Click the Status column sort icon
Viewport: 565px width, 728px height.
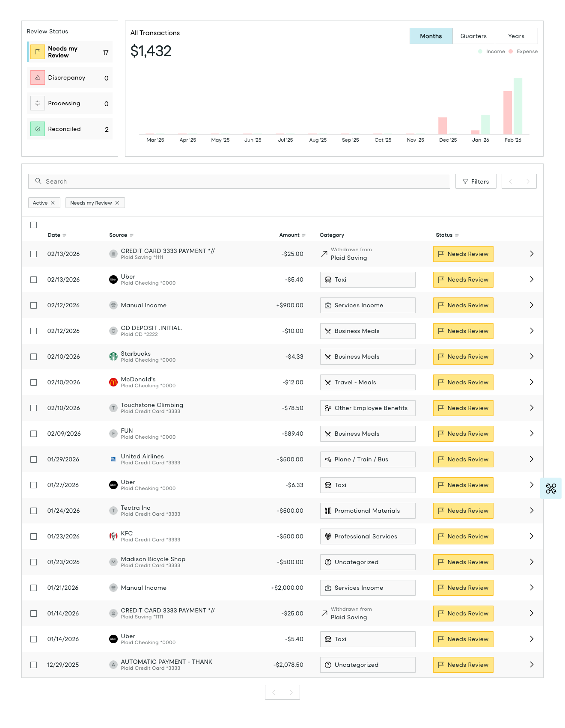457,235
